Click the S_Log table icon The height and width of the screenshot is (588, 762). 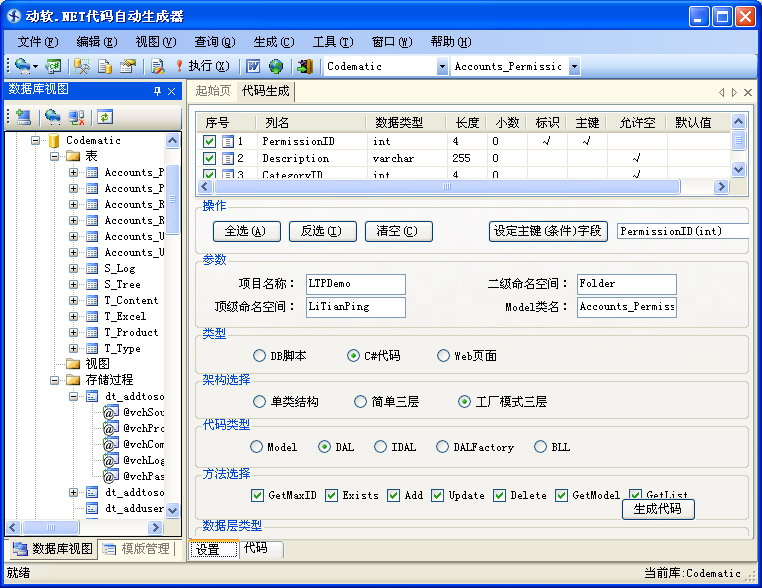[92, 268]
